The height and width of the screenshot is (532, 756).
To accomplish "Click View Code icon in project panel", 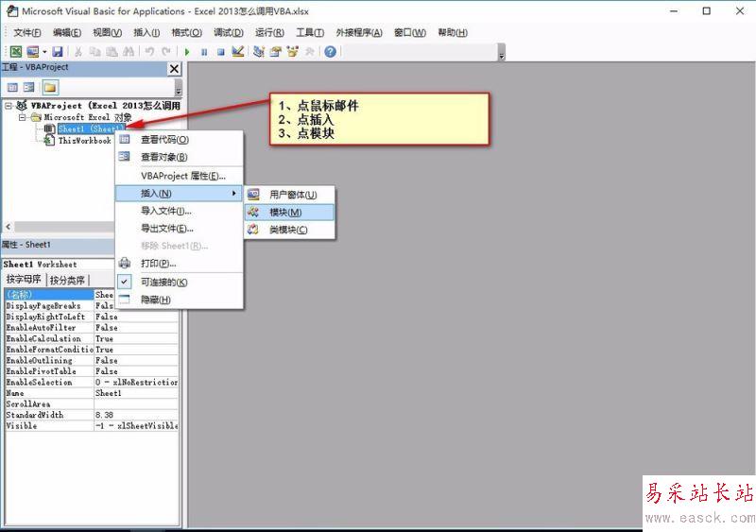I will tap(12, 87).
